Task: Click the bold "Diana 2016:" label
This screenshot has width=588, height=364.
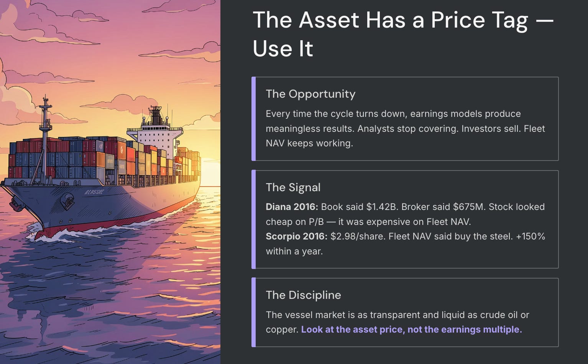Action: click(x=292, y=207)
